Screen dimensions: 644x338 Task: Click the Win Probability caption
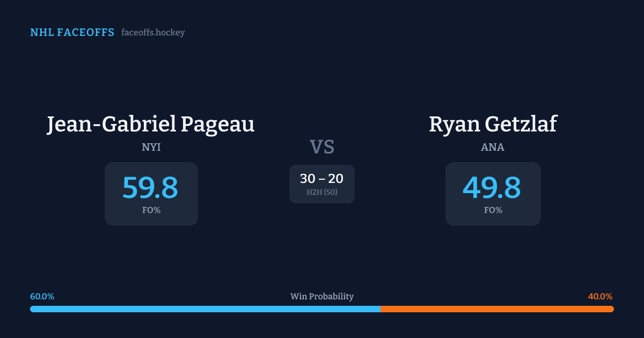tap(322, 297)
